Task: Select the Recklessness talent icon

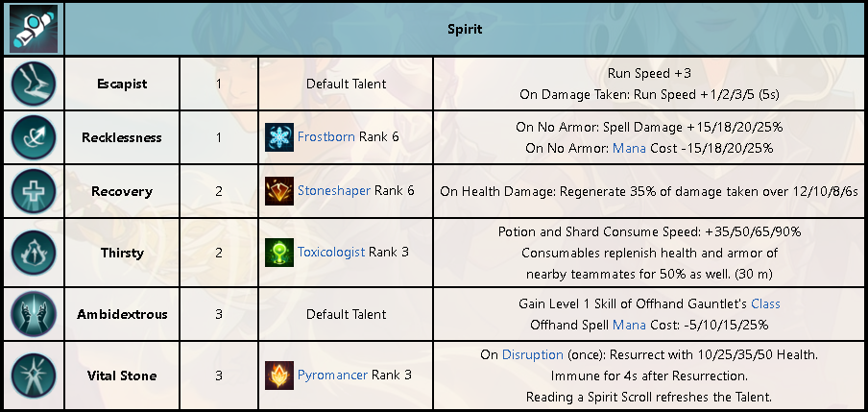Action: click(x=34, y=137)
